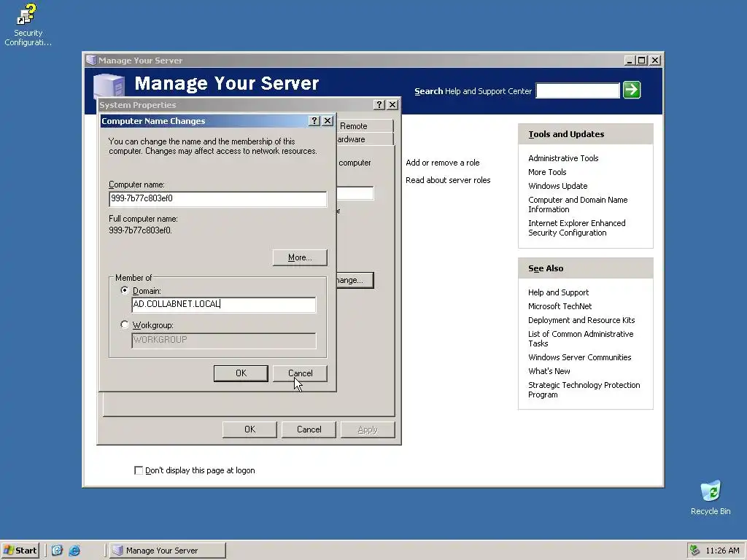Screen dimensions: 747x560
Task: Click the system tray network icon
Action: [695, 551]
